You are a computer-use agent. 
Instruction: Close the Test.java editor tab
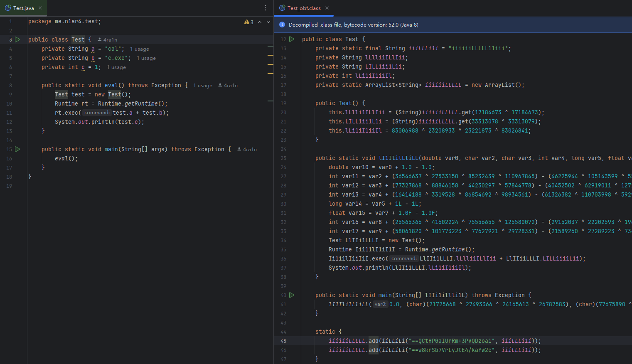(x=40, y=8)
